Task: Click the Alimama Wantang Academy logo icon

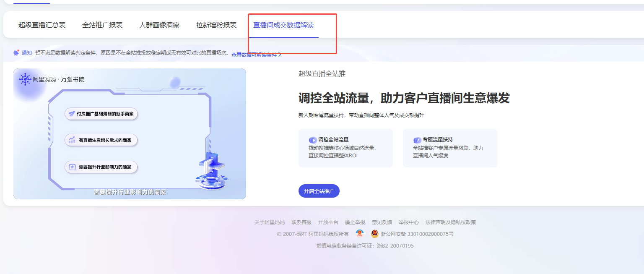Action: (25, 79)
